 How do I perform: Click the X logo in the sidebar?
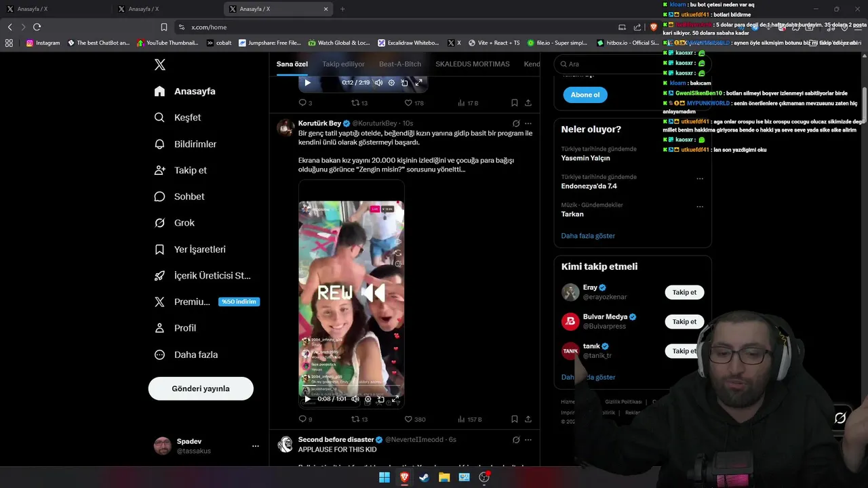[160, 65]
